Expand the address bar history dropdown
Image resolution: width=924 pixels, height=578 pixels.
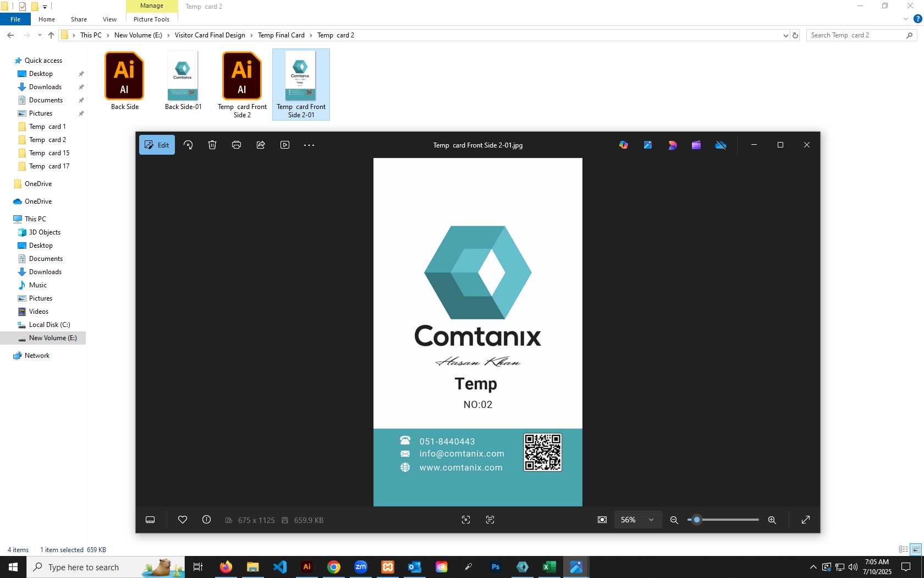point(785,35)
